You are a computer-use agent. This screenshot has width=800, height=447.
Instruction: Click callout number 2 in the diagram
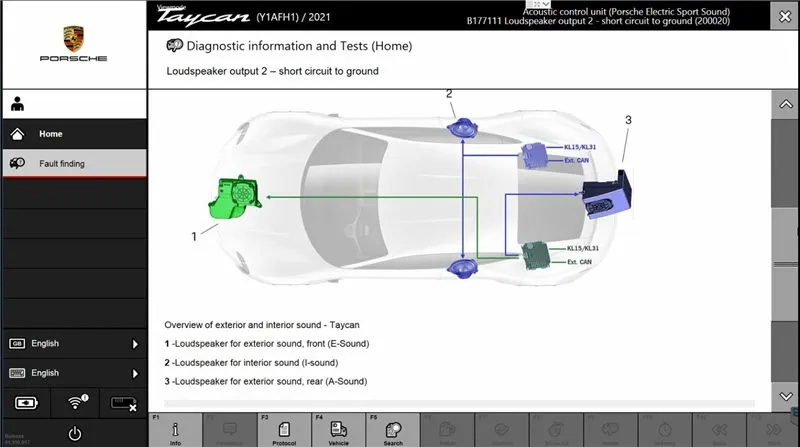tap(449, 94)
